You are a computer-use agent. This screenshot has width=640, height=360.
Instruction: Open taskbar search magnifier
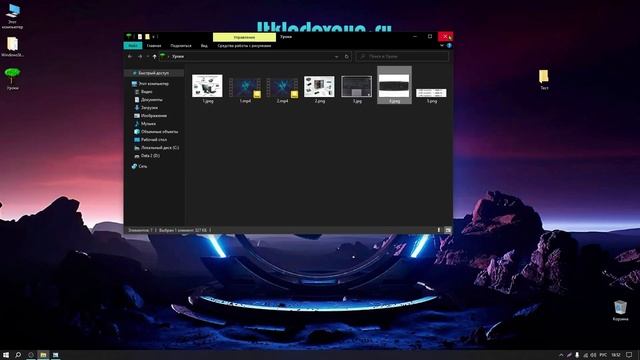click(x=18, y=355)
